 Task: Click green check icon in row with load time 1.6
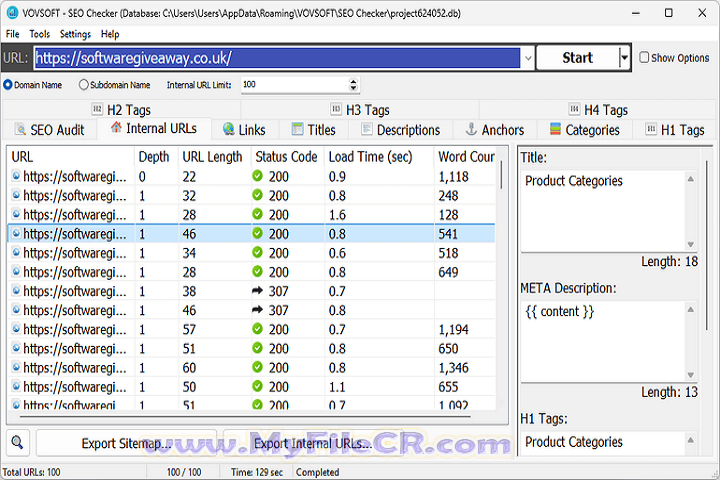coord(257,214)
